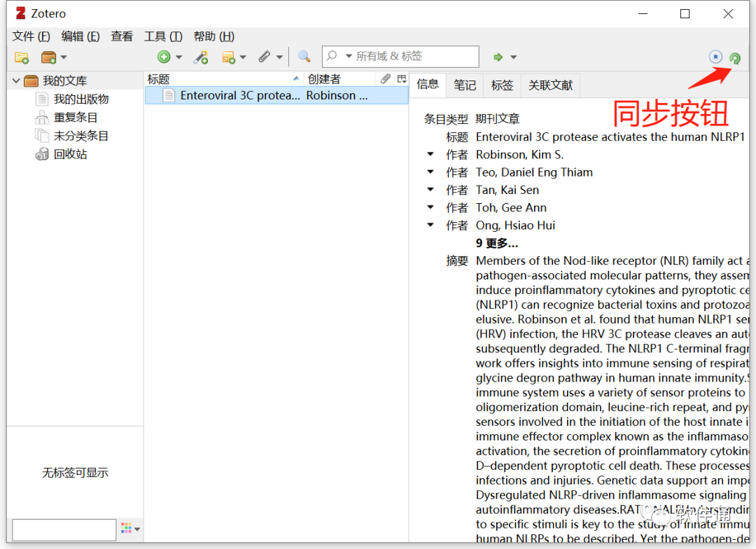Open the Add Attachment dropdown arrow

point(279,57)
